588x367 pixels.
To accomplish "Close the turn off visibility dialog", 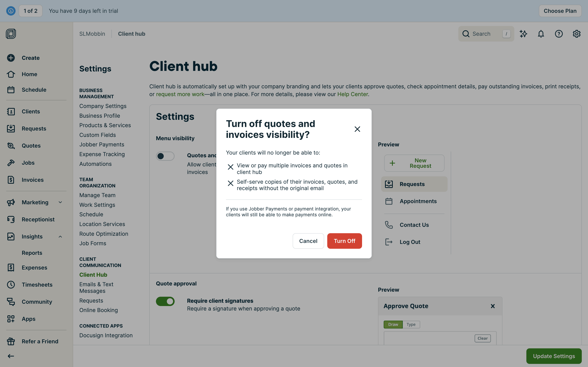I will (x=357, y=129).
